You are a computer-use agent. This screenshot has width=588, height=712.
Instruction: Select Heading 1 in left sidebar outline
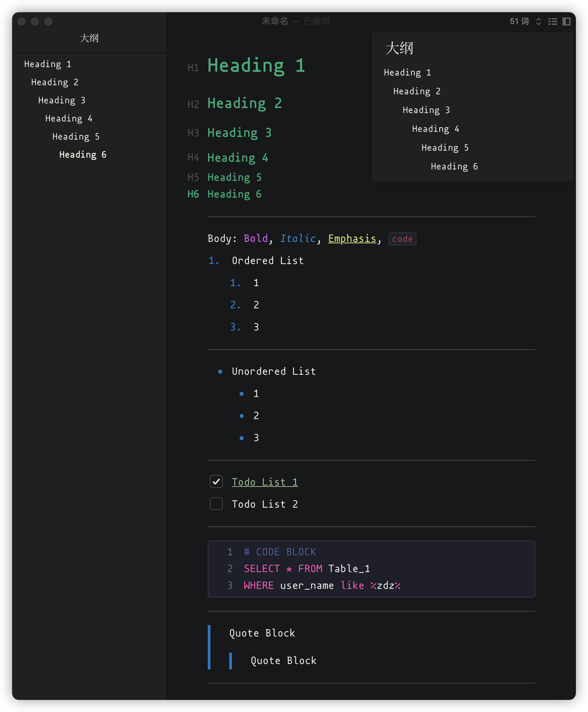point(48,64)
